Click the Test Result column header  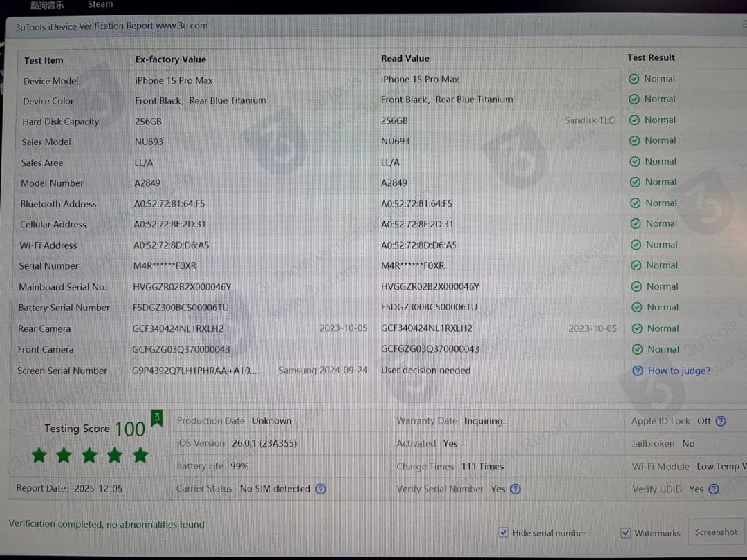(651, 57)
